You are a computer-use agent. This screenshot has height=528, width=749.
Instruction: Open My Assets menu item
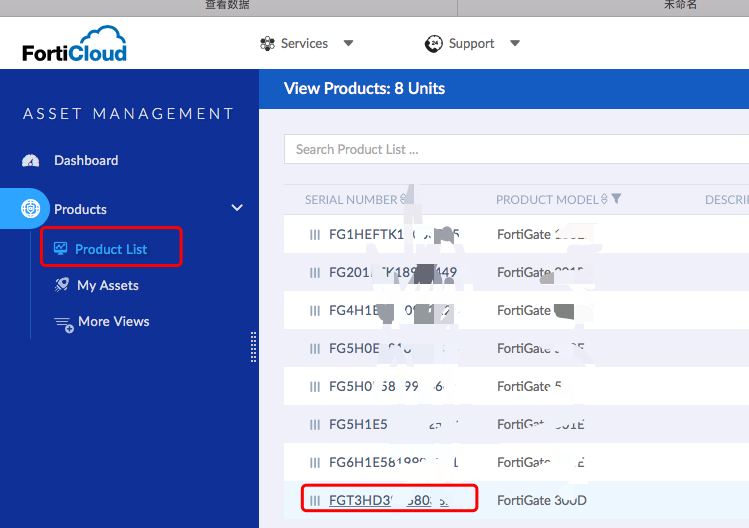[108, 286]
